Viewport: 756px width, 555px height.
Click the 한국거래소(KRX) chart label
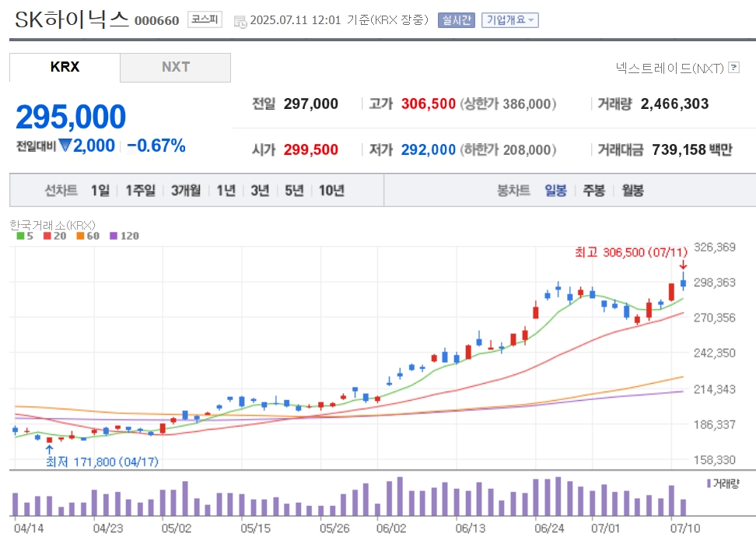(x=53, y=225)
